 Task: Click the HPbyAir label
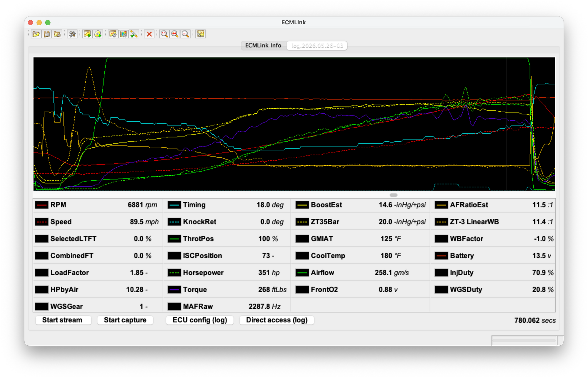point(64,290)
